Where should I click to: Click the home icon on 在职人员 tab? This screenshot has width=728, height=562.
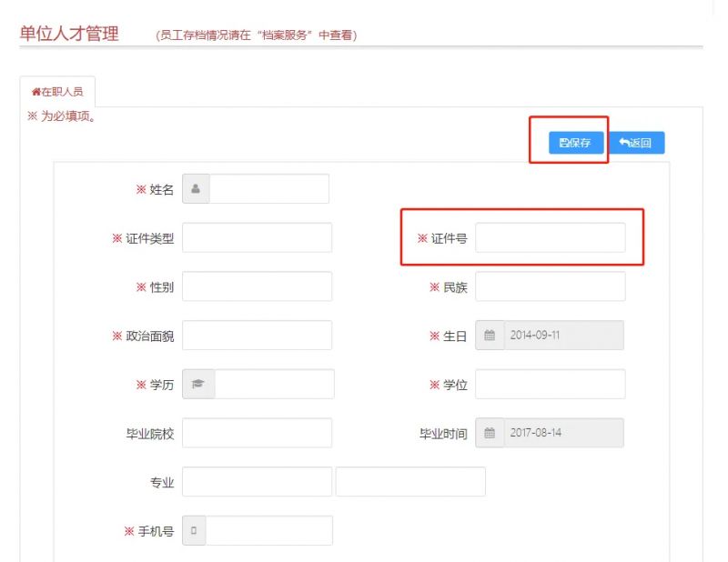35,92
